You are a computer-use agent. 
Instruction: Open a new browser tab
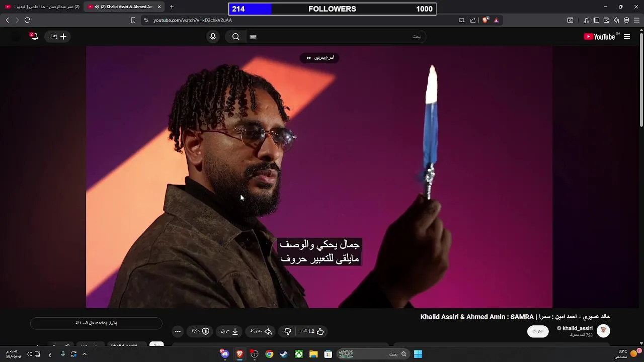(172, 7)
